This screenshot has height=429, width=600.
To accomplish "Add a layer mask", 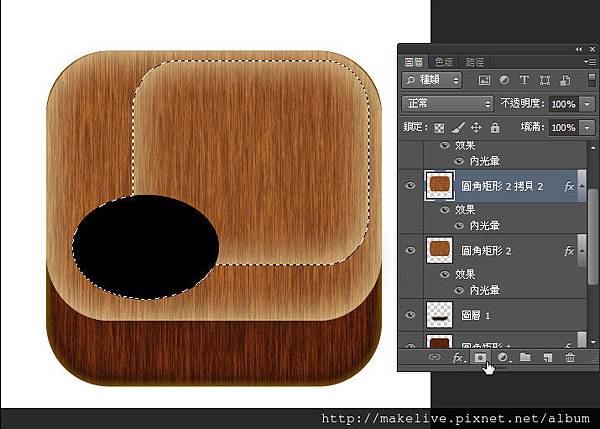I will (x=480, y=357).
